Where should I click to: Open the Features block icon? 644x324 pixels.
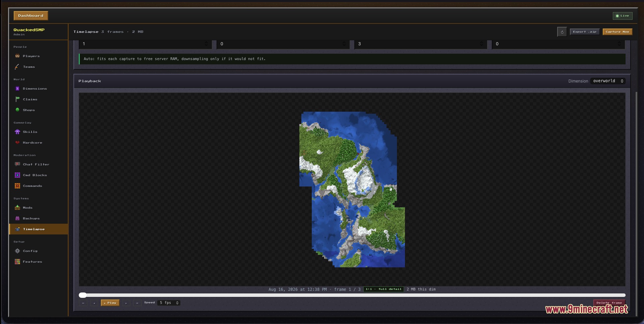coord(17,262)
